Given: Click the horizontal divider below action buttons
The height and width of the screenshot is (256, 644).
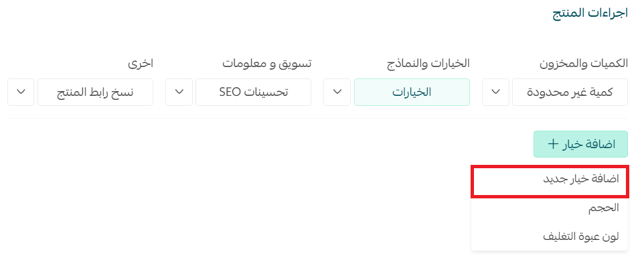Looking at the screenshot, I should (317, 119).
